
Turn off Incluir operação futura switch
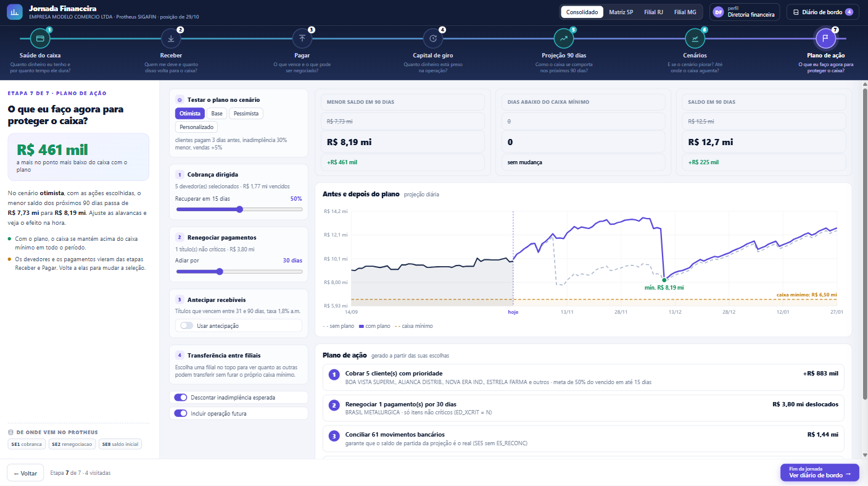[x=181, y=413]
